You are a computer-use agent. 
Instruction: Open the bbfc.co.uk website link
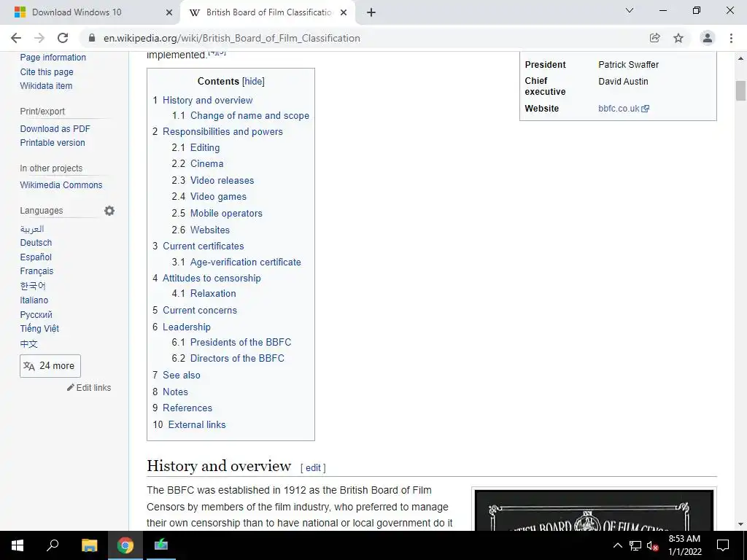[x=623, y=109]
